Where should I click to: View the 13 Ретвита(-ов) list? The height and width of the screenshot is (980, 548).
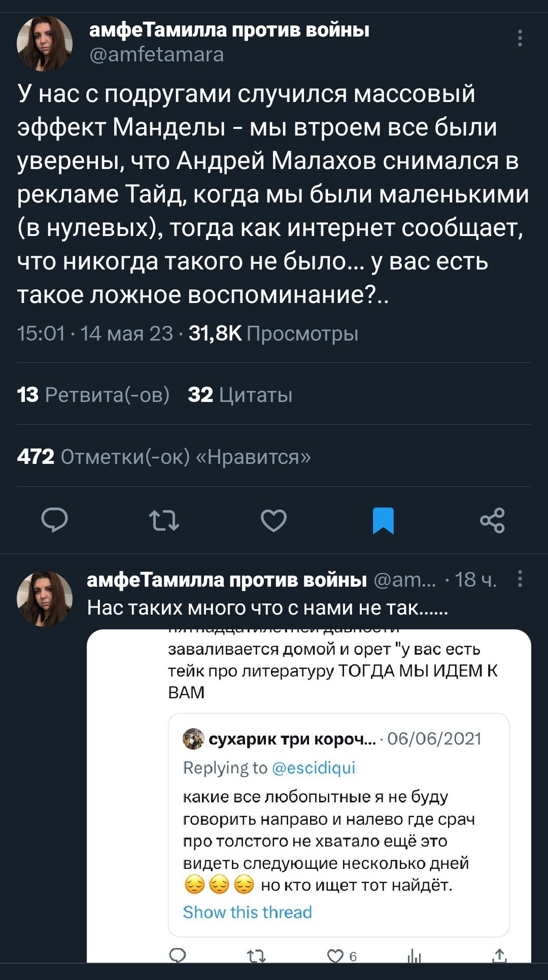coord(93,394)
